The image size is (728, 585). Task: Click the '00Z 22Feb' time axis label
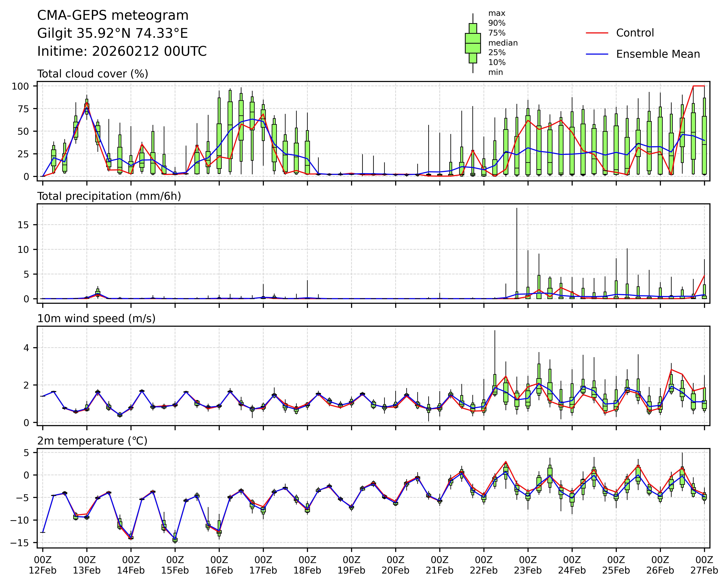click(484, 565)
